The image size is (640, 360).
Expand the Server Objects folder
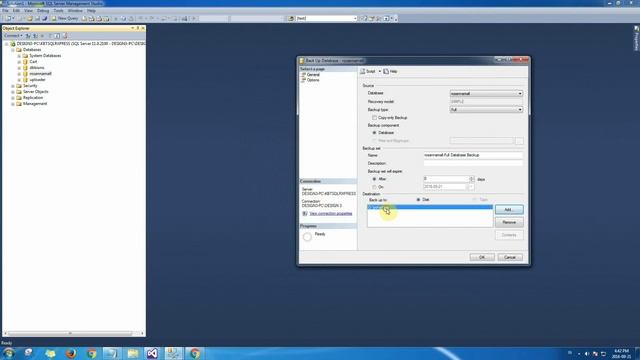point(13,92)
